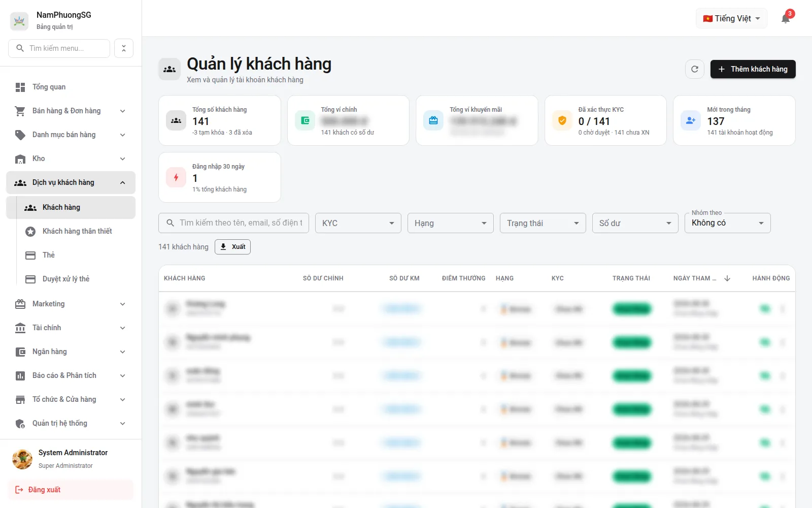This screenshot has width=812, height=508.
Task: Open the Số dư filter dropdown
Action: click(635, 223)
